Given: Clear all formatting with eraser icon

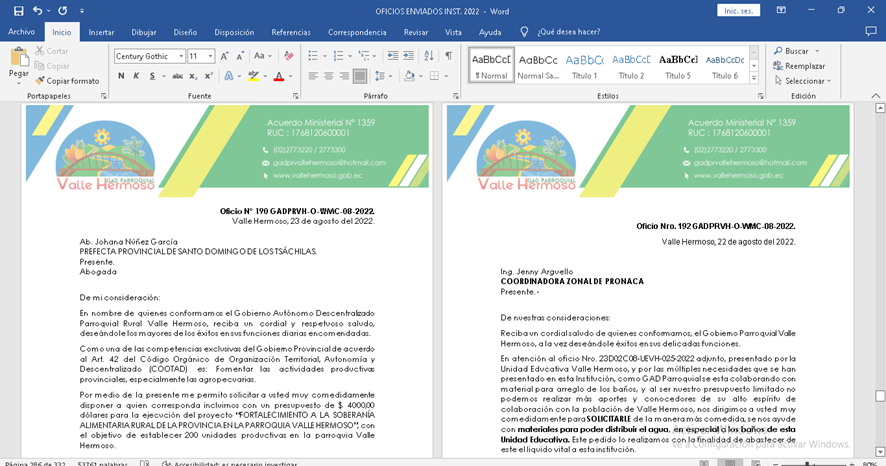Looking at the screenshot, I should coord(288,56).
